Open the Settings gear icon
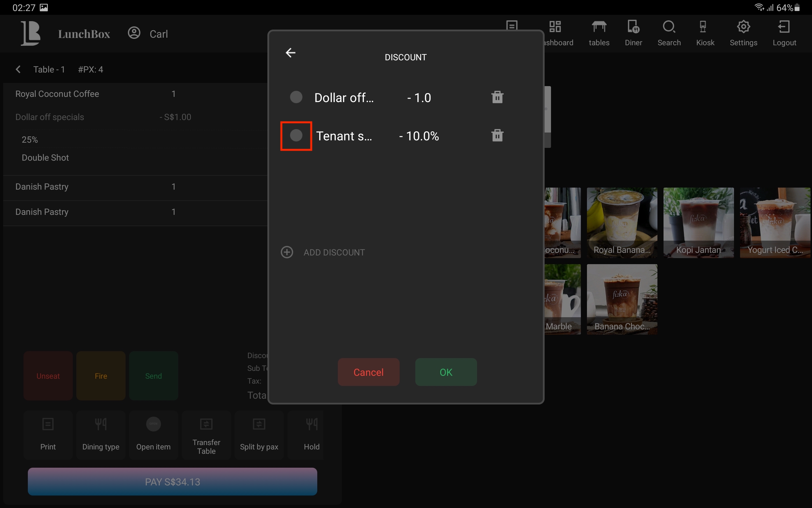Screen dimensions: 812x508 click(x=743, y=27)
